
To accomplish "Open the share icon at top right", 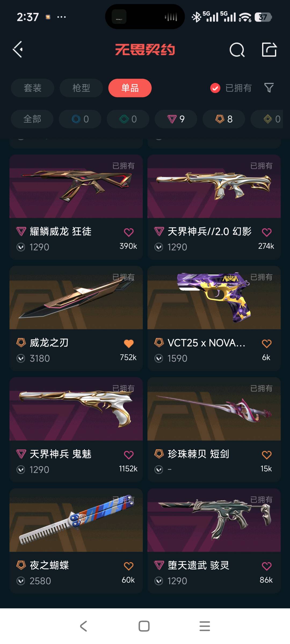I will coord(269,50).
